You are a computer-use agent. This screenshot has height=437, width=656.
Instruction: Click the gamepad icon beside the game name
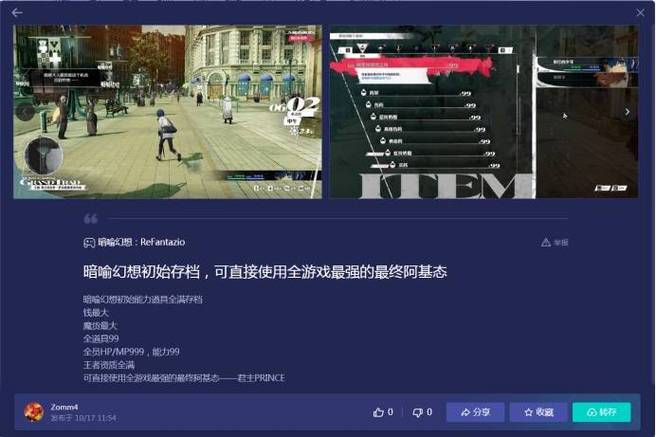pyautogui.click(x=89, y=243)
